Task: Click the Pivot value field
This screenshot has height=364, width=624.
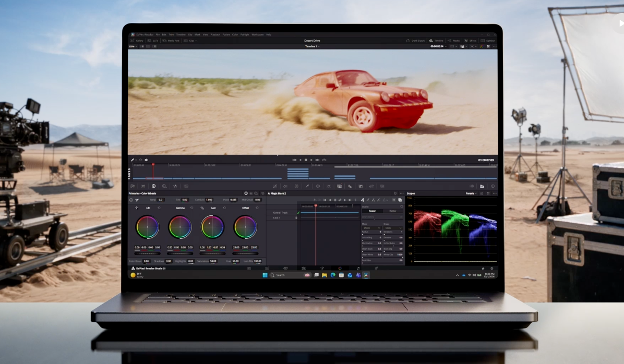Action: click(233, 200)
